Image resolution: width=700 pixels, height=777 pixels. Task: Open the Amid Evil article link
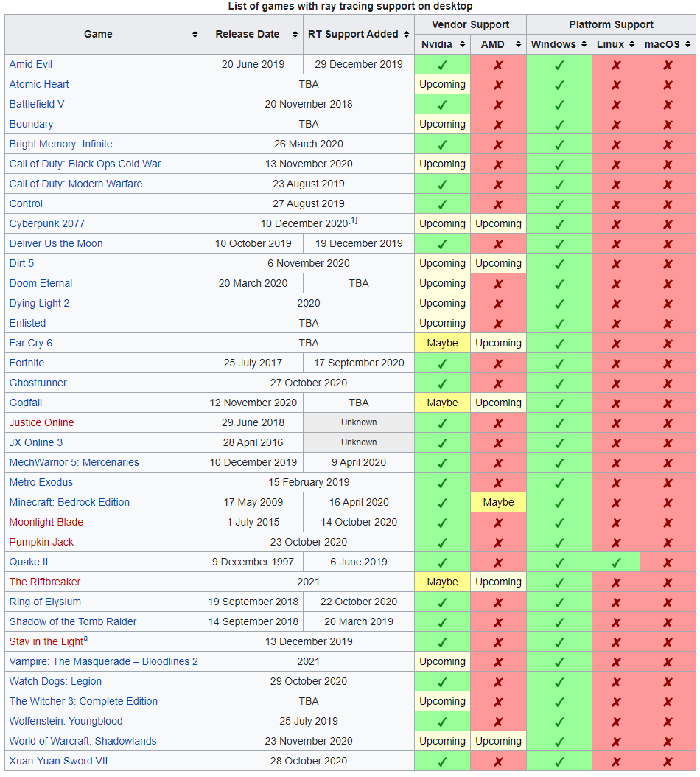[x=31, y=64]
